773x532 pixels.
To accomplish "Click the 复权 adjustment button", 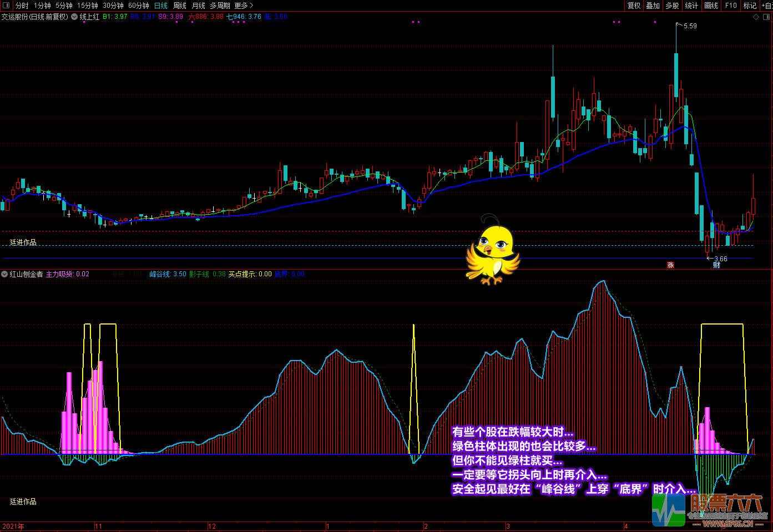I will tap(634, 6).
